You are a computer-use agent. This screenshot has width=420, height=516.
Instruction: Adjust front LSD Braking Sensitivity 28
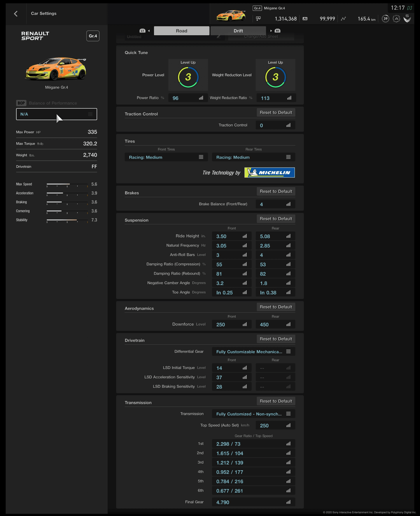coord(232,386)
